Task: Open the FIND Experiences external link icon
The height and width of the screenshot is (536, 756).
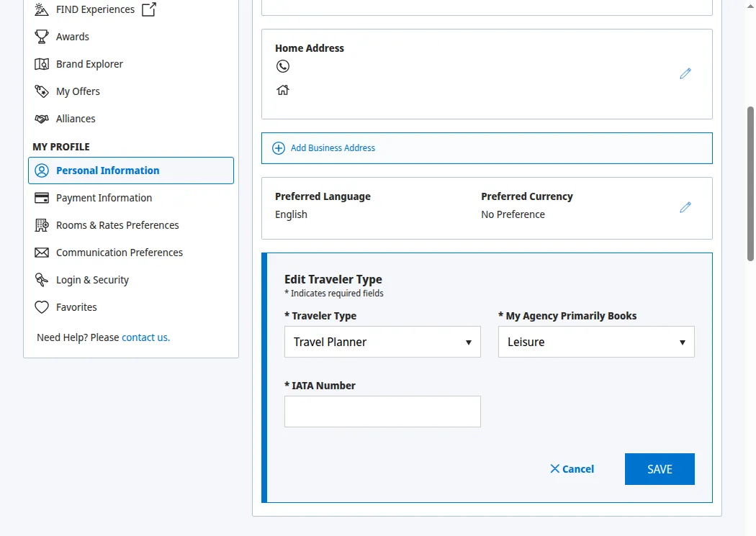Action: (x=149, y=9)
